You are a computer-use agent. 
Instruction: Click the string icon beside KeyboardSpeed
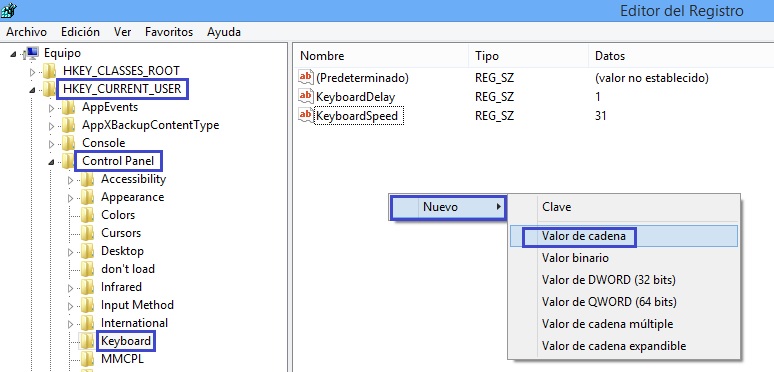(x=306, y=115)
